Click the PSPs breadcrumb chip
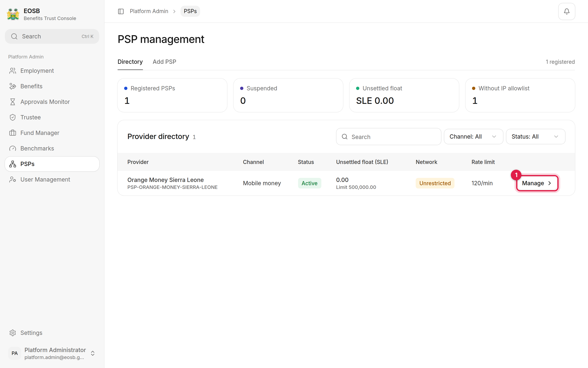Viewport: 588px width, 368px height. [x=190, y=11]
